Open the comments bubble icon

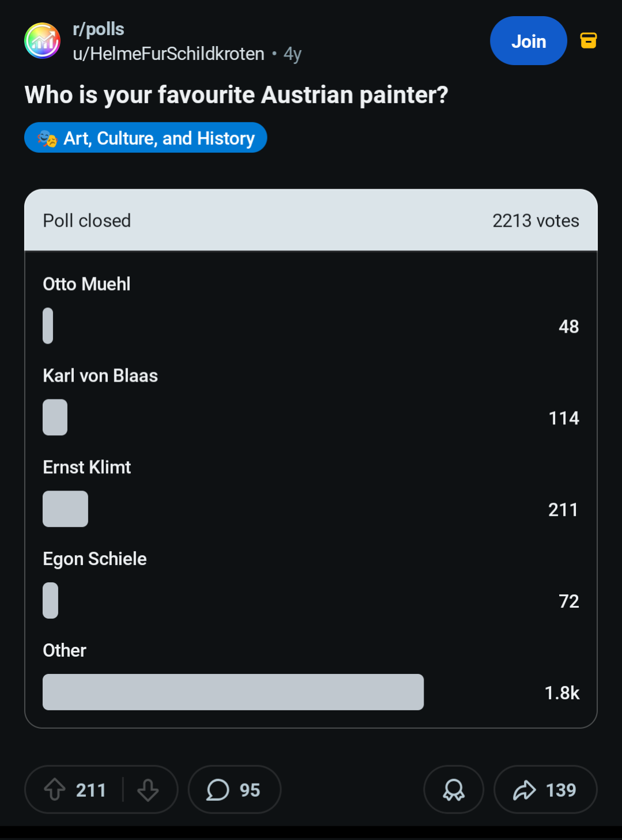pos(218,789)
